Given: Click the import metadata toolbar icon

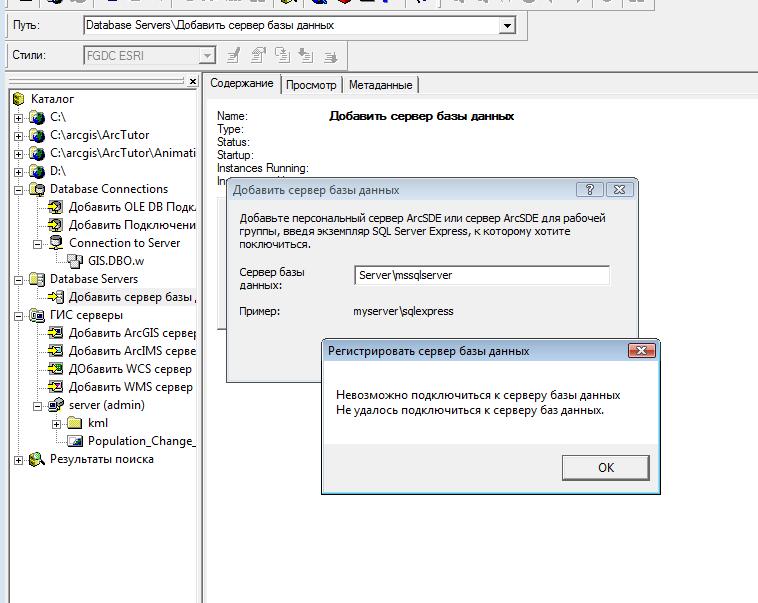Looking at the screenshot, I should click(x=306, y=56).
